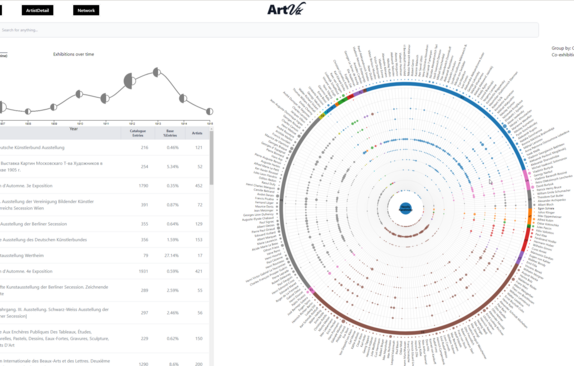574x366 pixels.
Task: Select artist label Maurice Denis
Action: pyautogui.click(x=264, y=206)
